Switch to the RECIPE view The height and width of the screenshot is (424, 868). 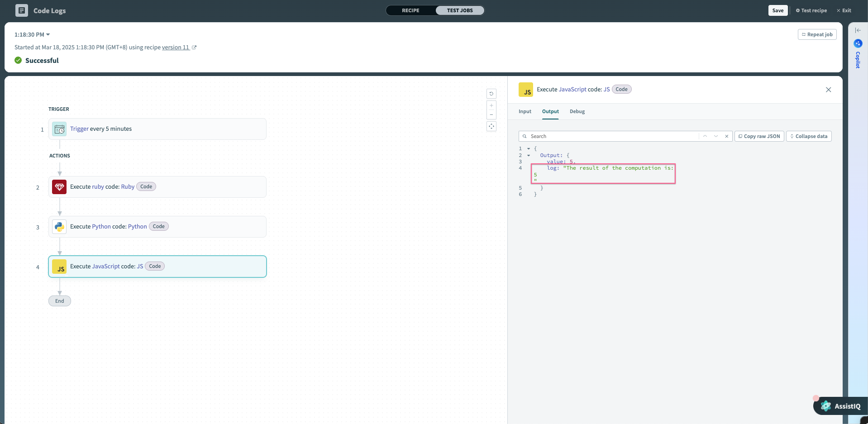click(410, 10)
